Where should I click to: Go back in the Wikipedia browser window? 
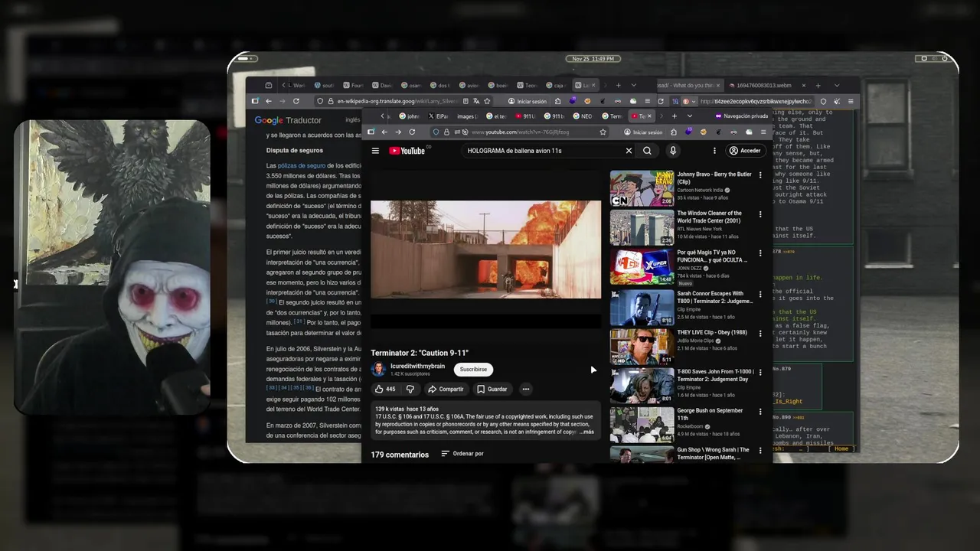pyautogui.click(x=269, y=101)
